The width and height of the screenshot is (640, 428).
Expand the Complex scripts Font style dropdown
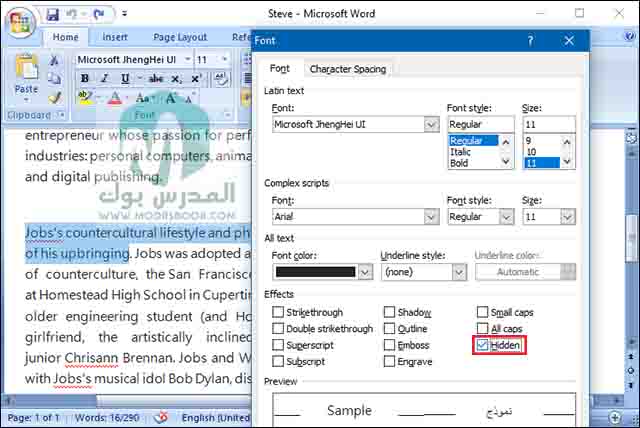507,217
